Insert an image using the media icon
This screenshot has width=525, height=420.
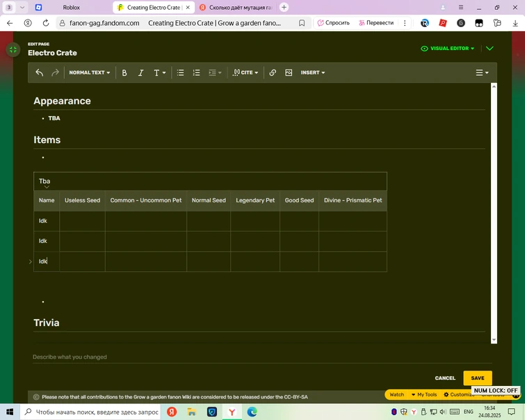[x=289, y=73]
